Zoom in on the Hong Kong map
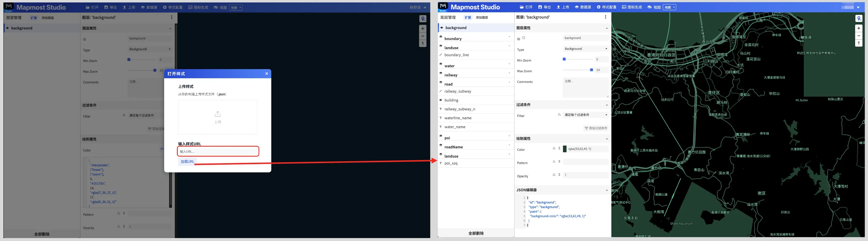This screenshot has height=241, width=868. (x=859, y=28)
